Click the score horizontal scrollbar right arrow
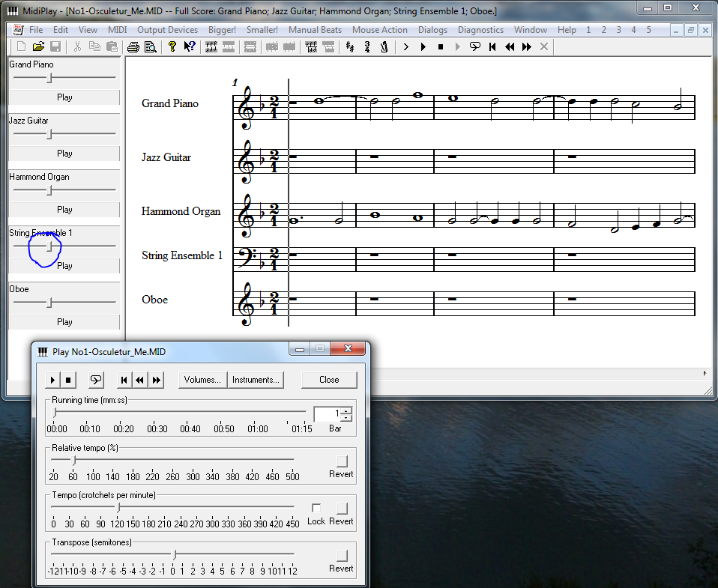Viewport: 718px width, 588px height. pyautogui.click(x=705, y=373)
